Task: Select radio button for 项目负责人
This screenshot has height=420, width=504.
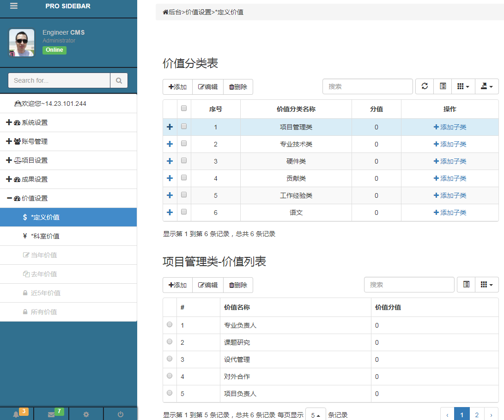Action: pos(170,393)
